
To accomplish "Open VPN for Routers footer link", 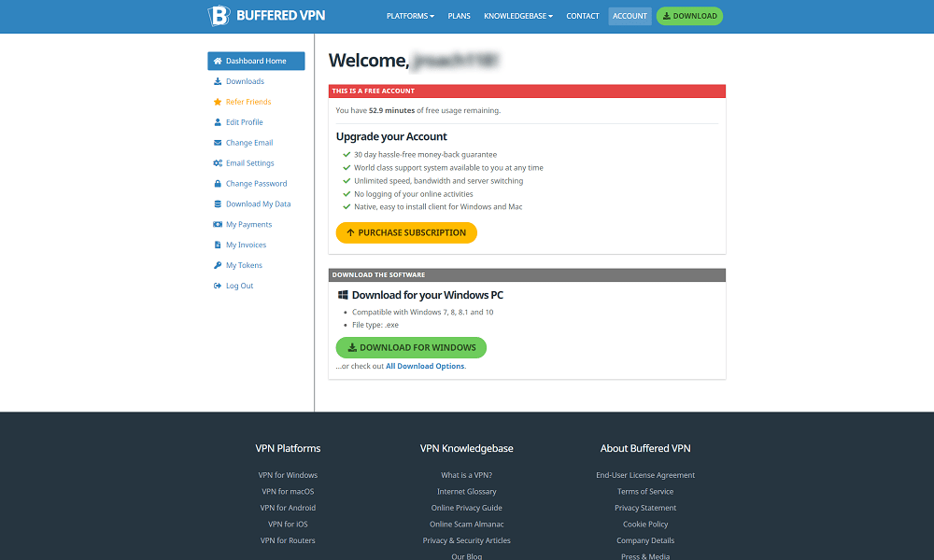I will pyautogui.click(x=288, y=540).
